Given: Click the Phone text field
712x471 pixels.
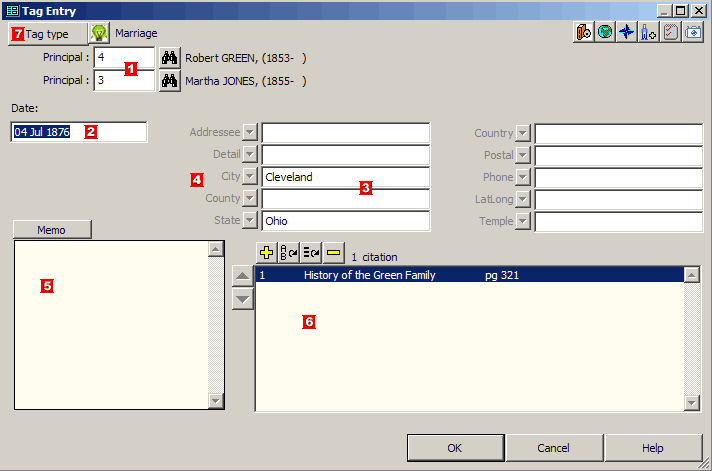Looking at the screenshot, I should point(618,178).
